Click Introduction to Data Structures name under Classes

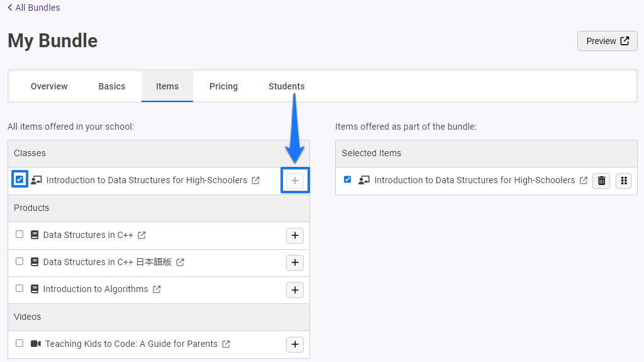click(147, 180)
